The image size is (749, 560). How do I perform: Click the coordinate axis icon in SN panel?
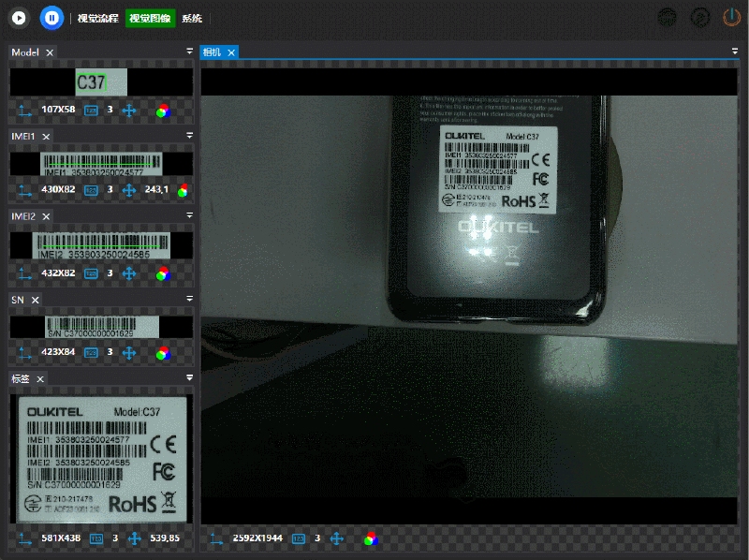tap(23, 353)
